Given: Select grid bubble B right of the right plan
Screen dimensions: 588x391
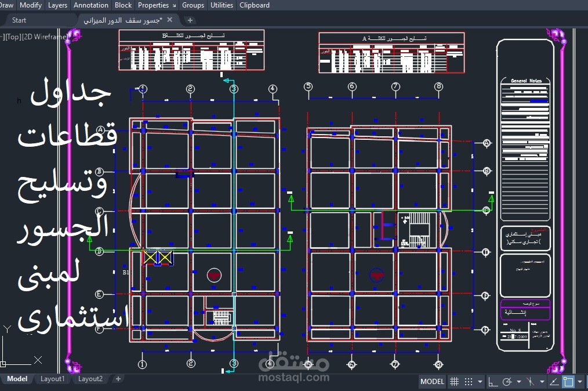Looking at the screenshot, I should click(487, 171).
